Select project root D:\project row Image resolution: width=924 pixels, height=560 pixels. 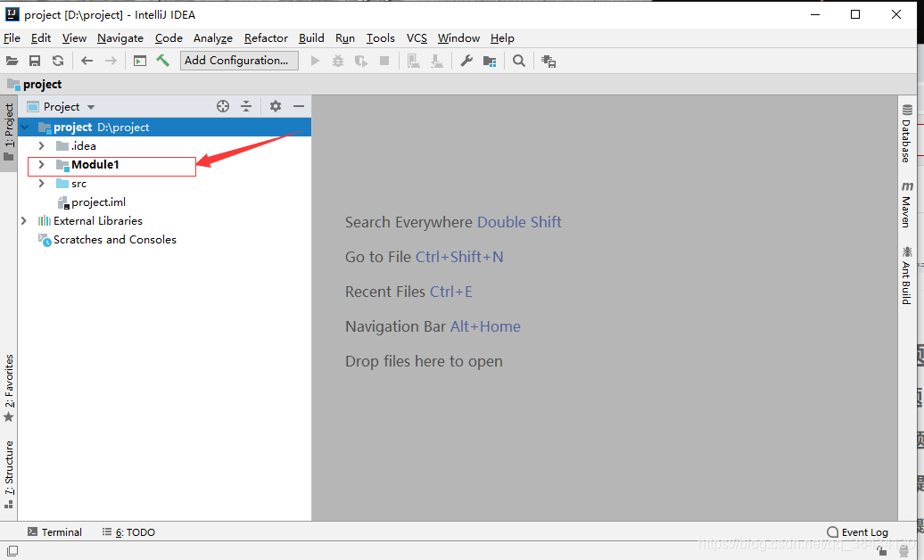[164, 127]
